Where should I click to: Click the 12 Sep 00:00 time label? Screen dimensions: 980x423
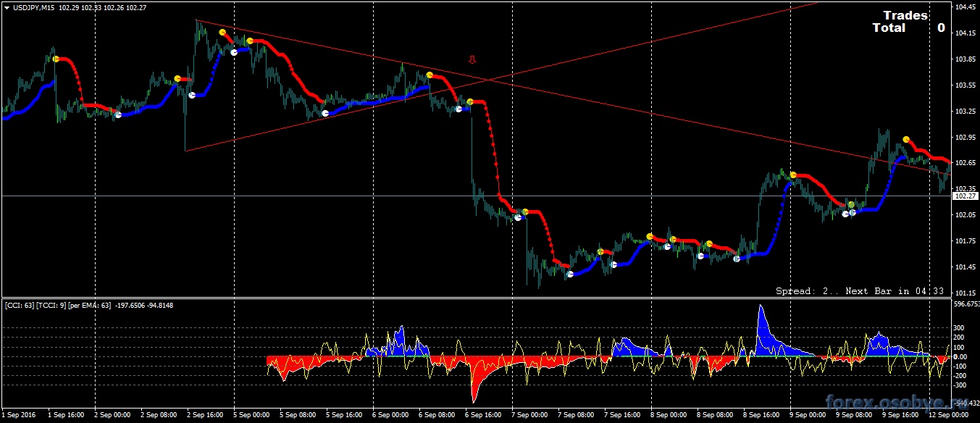[x=947, y=416]
